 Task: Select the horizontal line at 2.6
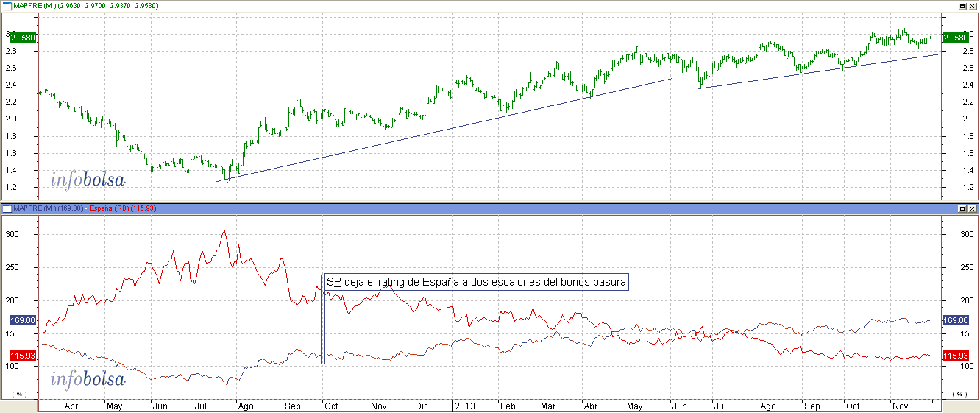(489, 68)
